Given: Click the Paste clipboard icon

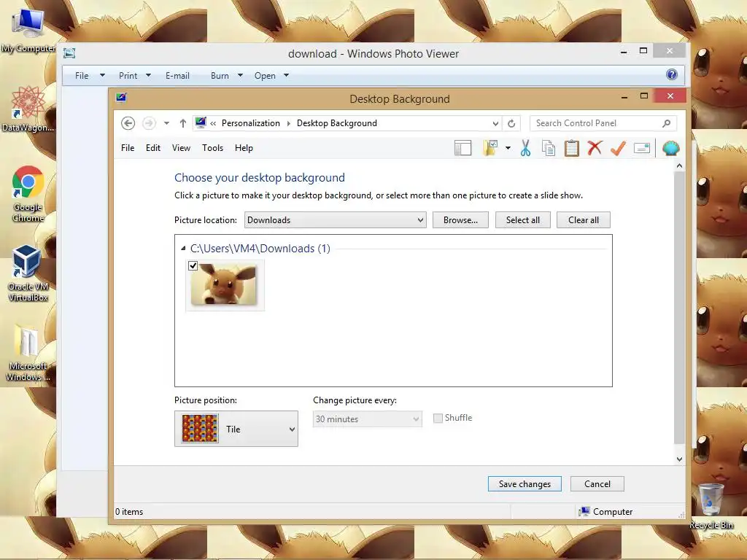Looking at the screenshot, I should pos(572,148).
